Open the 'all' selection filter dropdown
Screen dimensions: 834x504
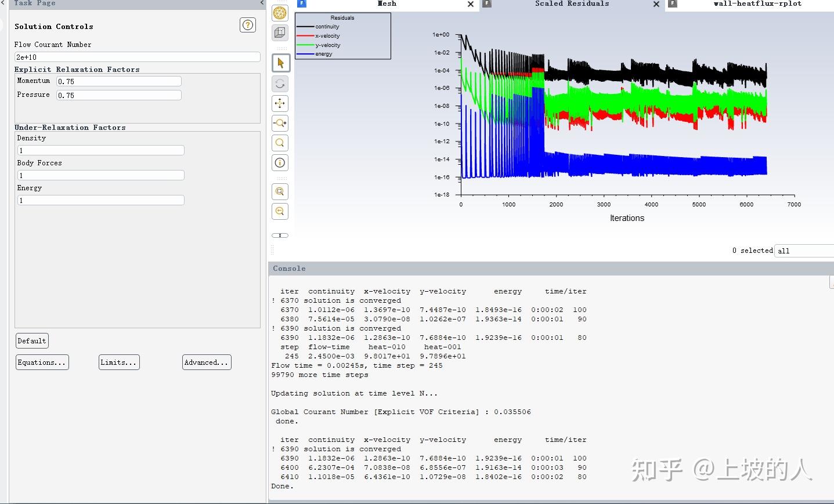click(x=804, y=251)
